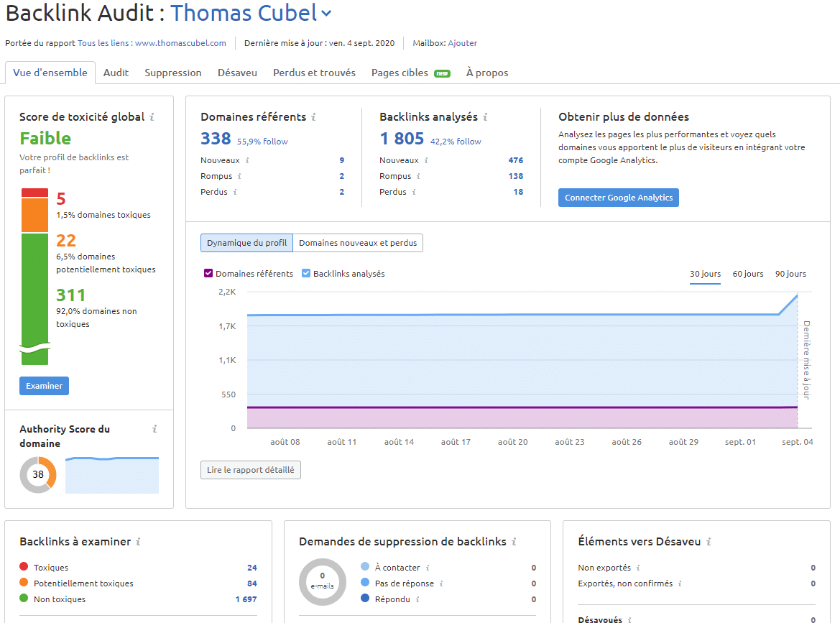
Task: Show info for Perdus under Domaines référents
Action: coord(235,192)
